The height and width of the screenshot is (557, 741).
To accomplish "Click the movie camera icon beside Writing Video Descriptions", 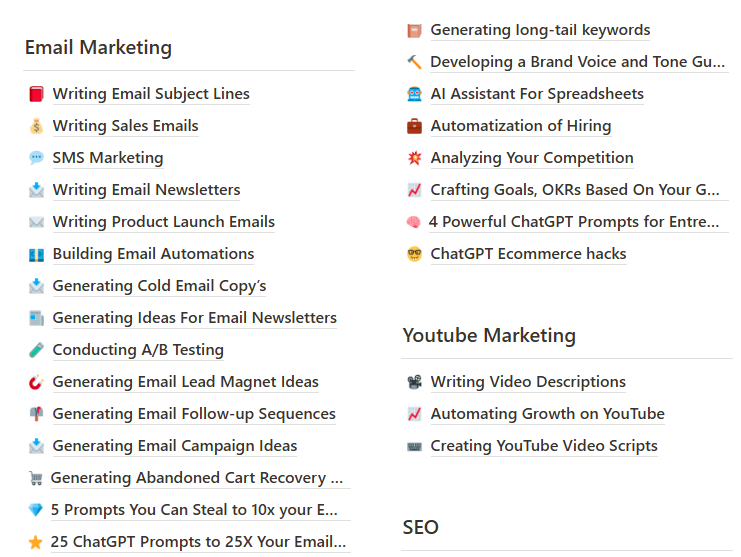I will tap(414, 382).
